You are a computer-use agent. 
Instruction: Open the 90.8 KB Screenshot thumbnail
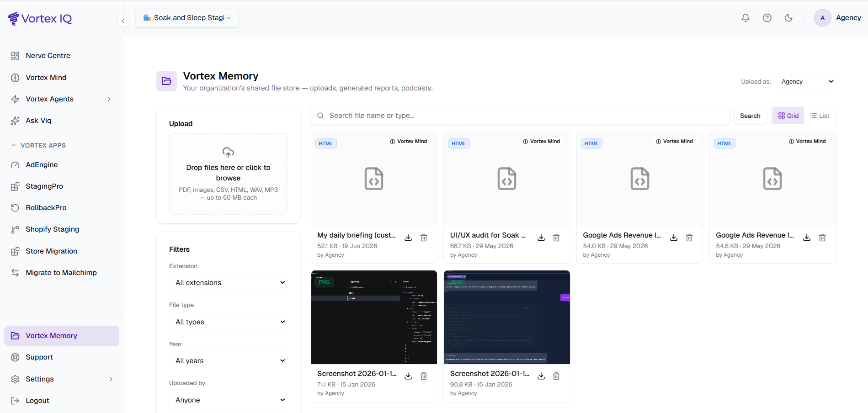click(x=507, y=317)
